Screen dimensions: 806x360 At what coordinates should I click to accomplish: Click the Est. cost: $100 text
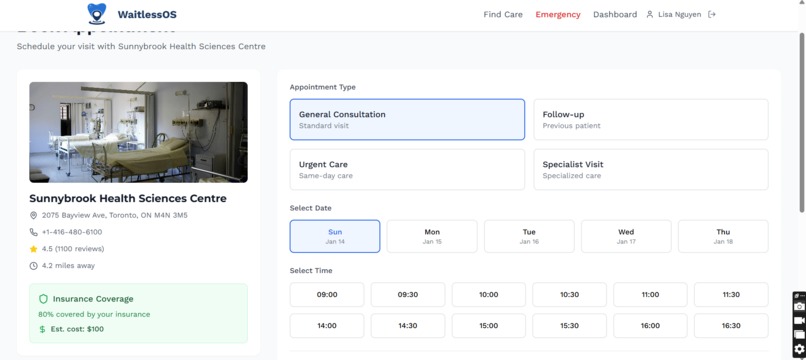click(x=77, y=329)
